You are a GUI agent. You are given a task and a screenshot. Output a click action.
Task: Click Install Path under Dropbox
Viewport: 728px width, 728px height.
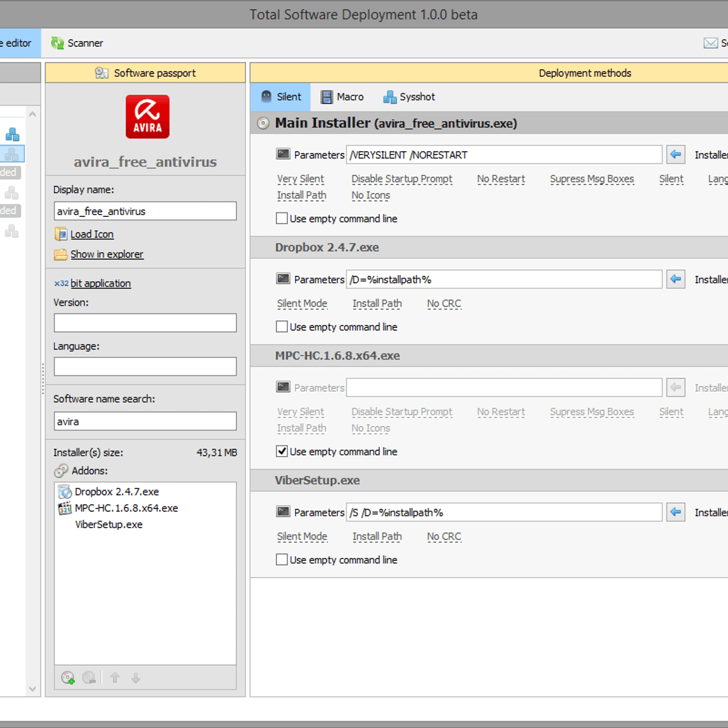coord(377,303)
